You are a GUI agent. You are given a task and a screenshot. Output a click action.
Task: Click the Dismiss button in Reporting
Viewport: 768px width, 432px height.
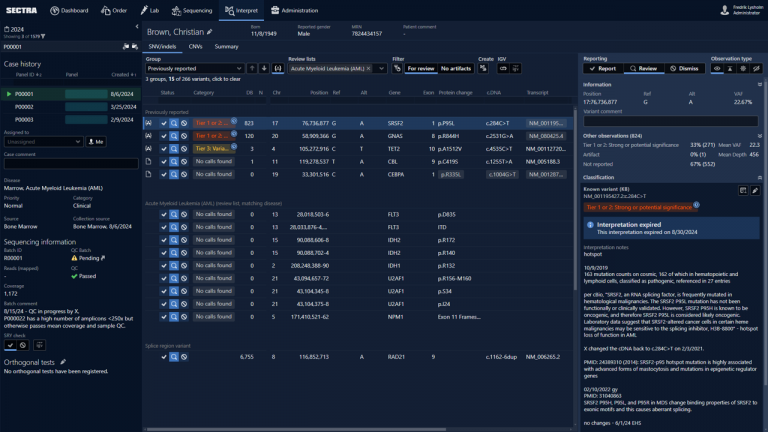click(684, 68)
